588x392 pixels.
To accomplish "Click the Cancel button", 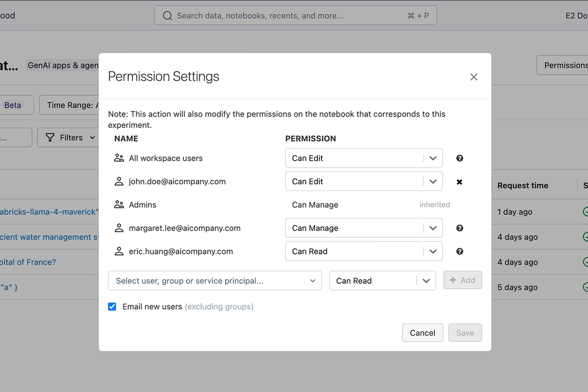I will 422,333.
